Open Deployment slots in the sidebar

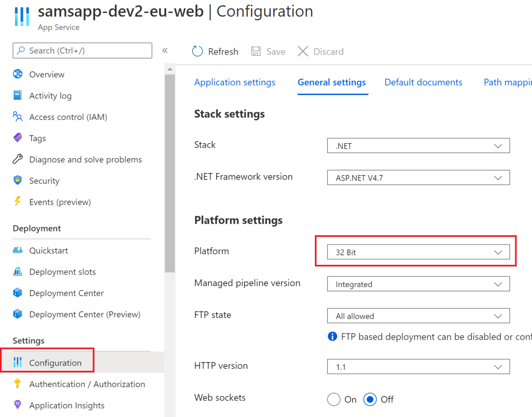tap(62, 272)
